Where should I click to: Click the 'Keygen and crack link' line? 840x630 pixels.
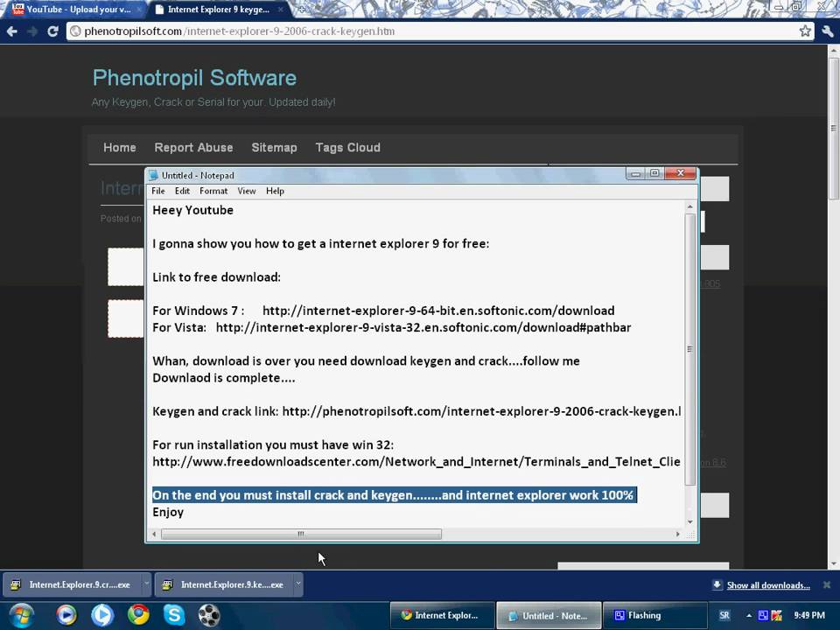point(416,411)
